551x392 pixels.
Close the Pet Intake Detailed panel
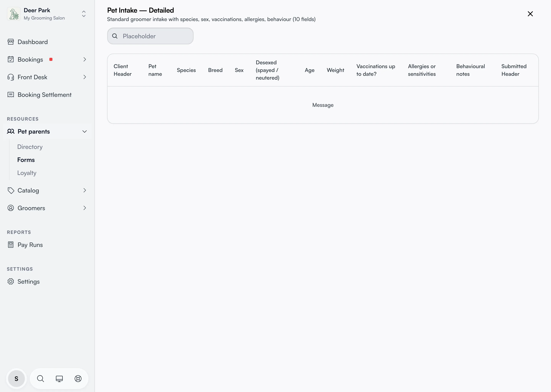click(x=530, y=14)
